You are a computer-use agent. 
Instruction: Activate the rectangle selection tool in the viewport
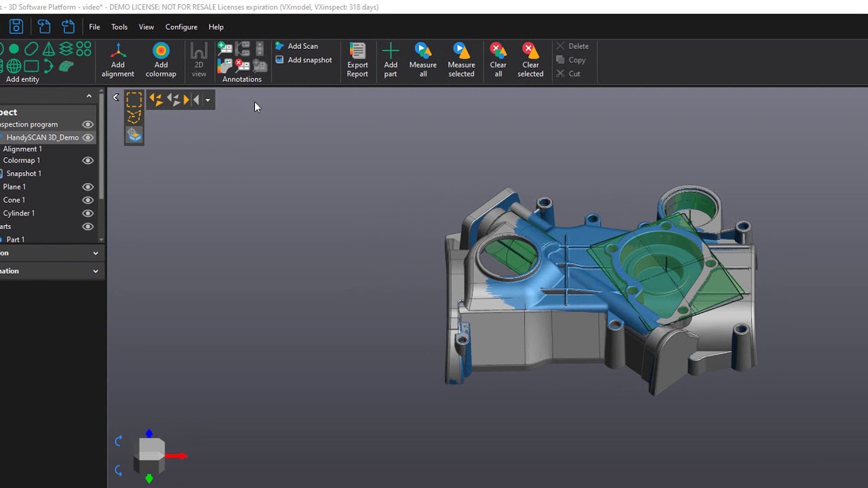(x=134, y=100)
